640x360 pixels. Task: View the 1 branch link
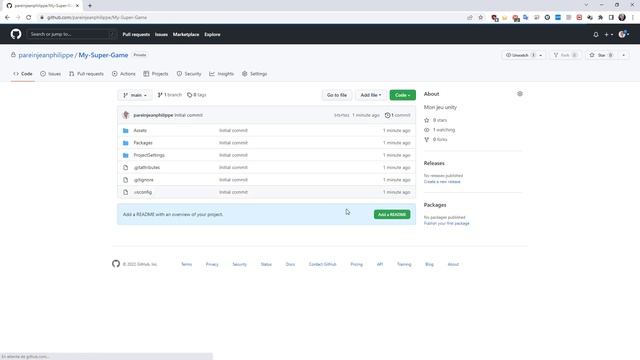click(x=169, y=95)
